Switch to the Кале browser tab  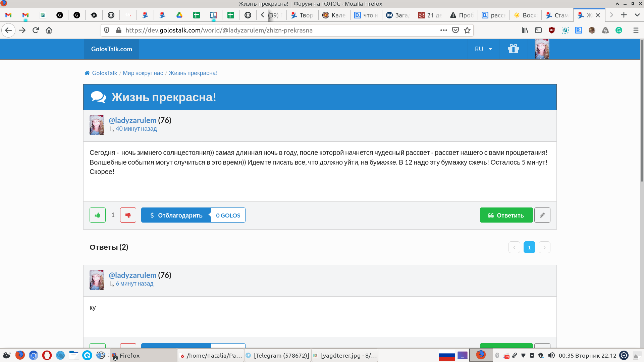(334, 15)
